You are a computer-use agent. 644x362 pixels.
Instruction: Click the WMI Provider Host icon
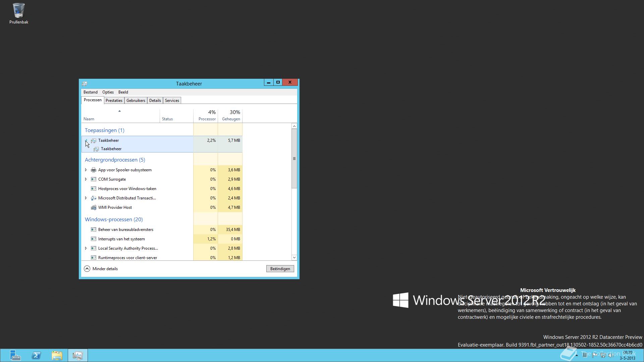(x=94, y=207)
